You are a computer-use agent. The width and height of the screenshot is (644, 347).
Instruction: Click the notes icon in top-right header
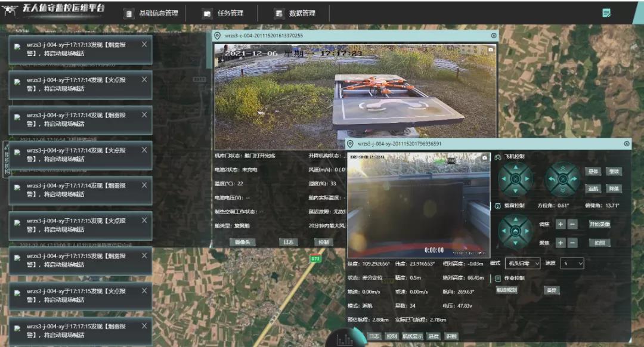point(607,13)
